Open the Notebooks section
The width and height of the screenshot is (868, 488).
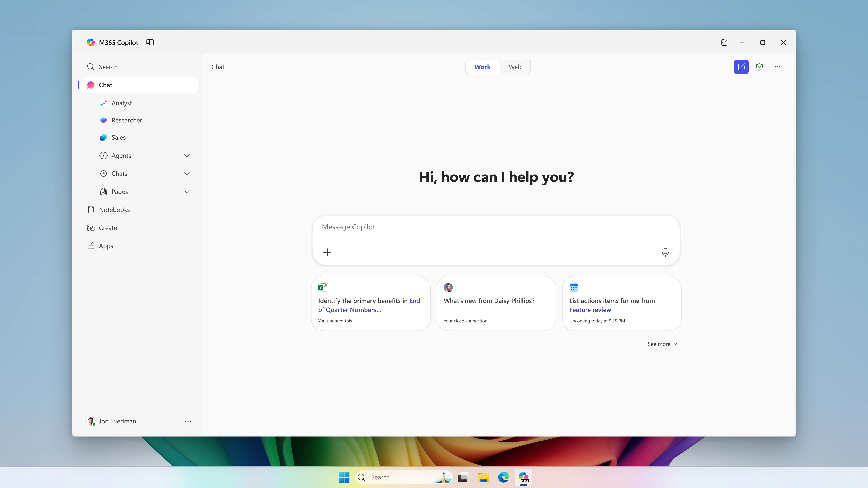[114, 209]
